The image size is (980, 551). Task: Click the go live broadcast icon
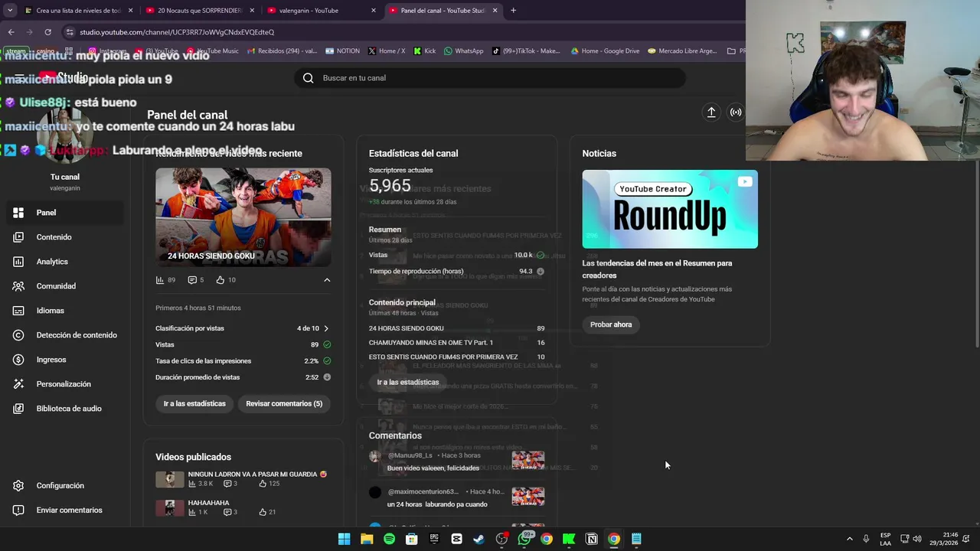point(736,112)
